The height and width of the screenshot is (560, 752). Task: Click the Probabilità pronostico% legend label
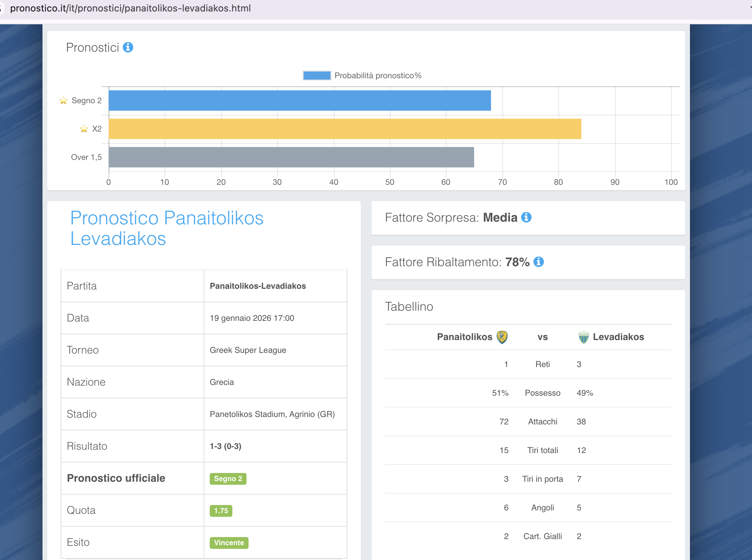378,76
